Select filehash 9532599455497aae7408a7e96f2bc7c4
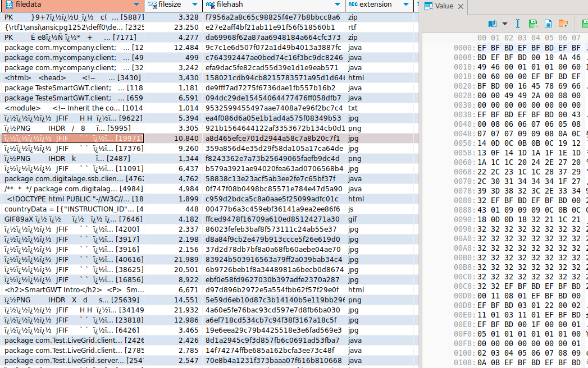The width and height of the screenshot is (588, 368). (274, 108)
